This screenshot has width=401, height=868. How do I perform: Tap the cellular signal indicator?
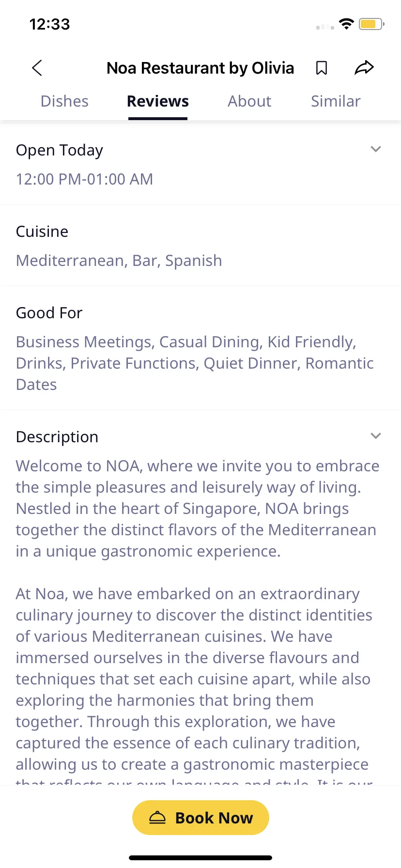tap(325, 27)
